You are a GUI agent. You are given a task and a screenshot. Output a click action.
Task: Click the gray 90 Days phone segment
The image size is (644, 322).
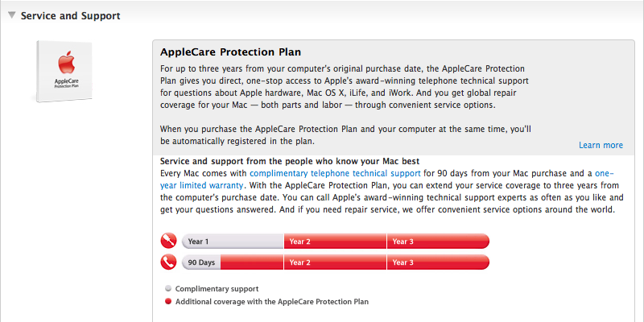coord(201,262)
